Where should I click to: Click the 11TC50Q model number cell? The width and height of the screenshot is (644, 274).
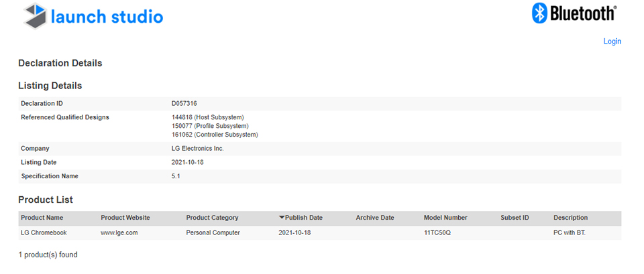click(438, 232)
